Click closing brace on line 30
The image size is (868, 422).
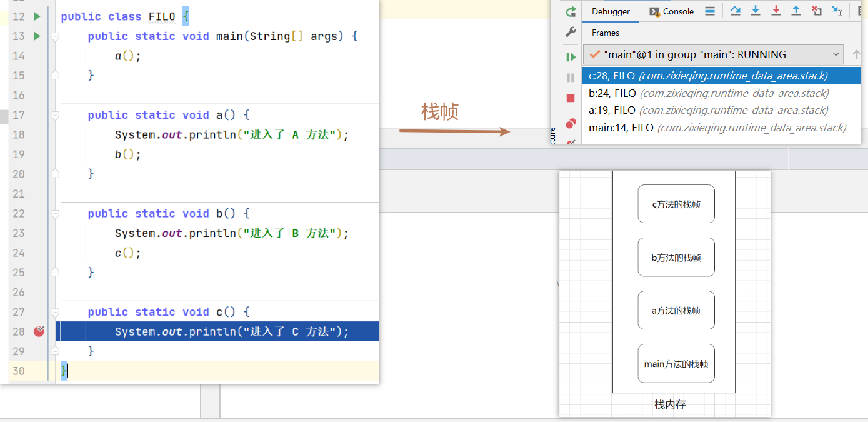pos(64,371)
